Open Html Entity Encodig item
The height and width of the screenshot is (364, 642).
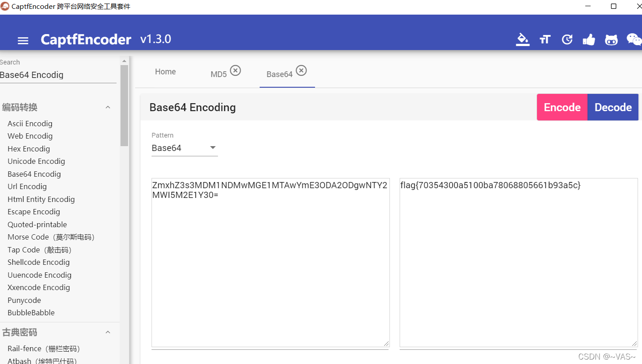pyautogui.click(x=41, y=199)
